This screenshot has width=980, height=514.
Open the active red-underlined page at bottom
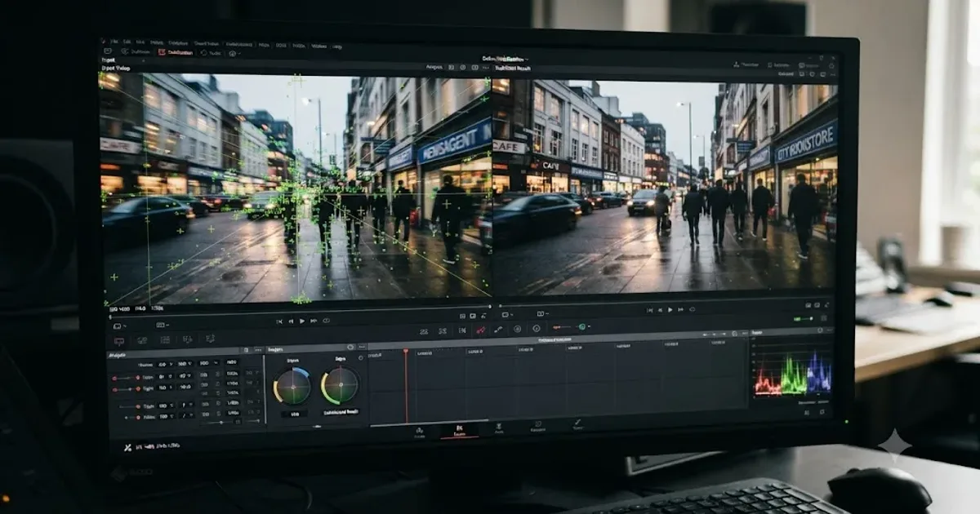click(459, 430)
